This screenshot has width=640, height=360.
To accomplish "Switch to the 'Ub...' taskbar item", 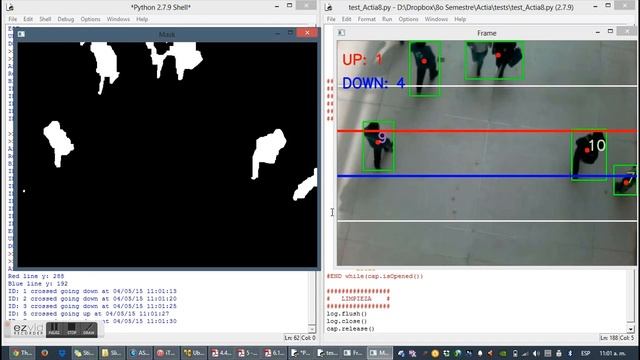I will (x=194, y=353).
